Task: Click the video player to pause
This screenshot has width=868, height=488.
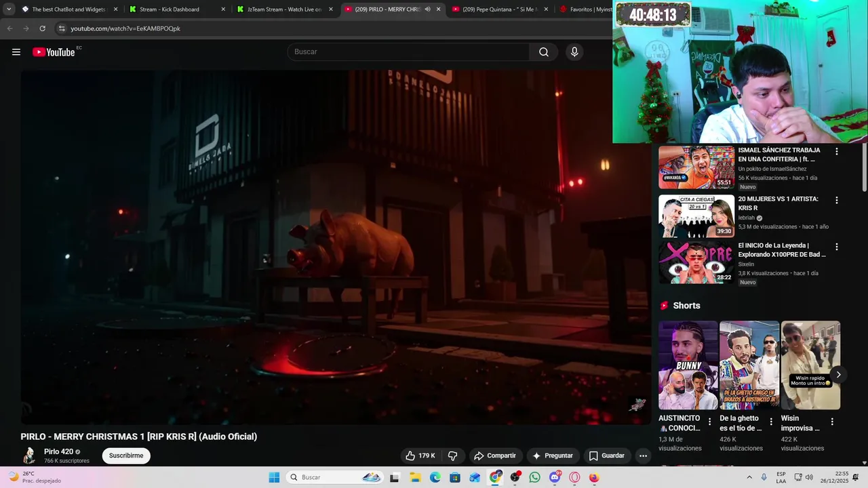Action: click(x=336, y=247)
